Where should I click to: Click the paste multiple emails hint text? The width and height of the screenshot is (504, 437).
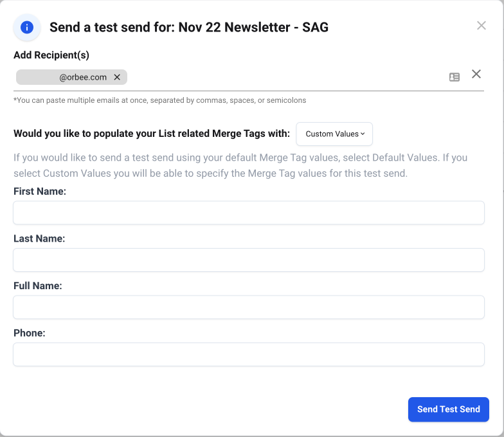click(159, 100)
